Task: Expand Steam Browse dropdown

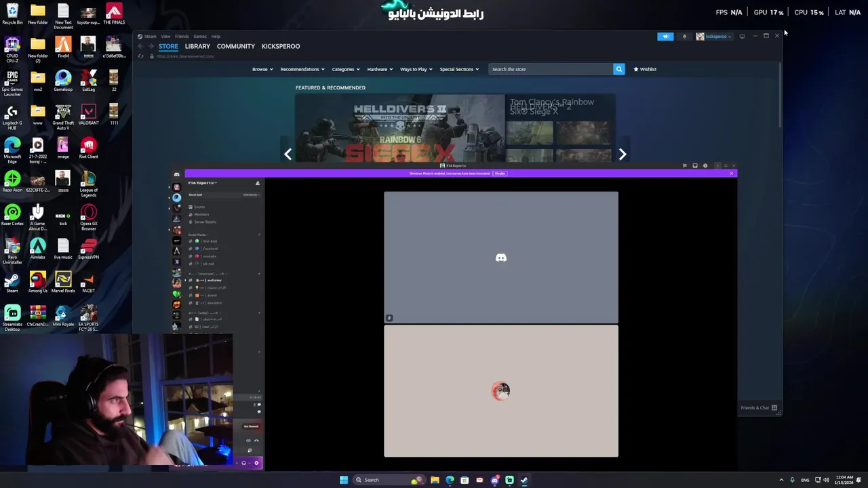Action: click(x=262, y=69)
